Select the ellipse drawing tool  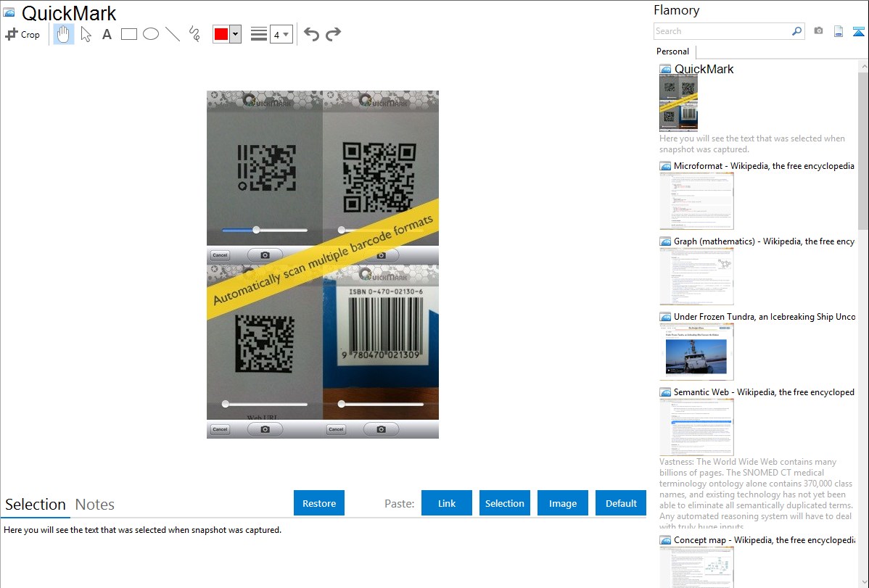click(151, 34)
